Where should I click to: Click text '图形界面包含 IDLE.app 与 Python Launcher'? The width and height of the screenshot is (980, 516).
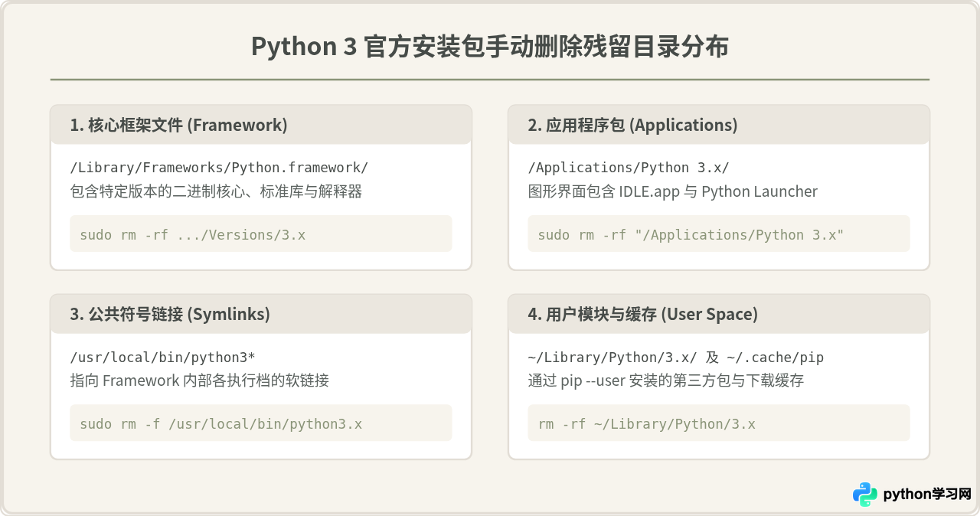[x=672, y=191]
